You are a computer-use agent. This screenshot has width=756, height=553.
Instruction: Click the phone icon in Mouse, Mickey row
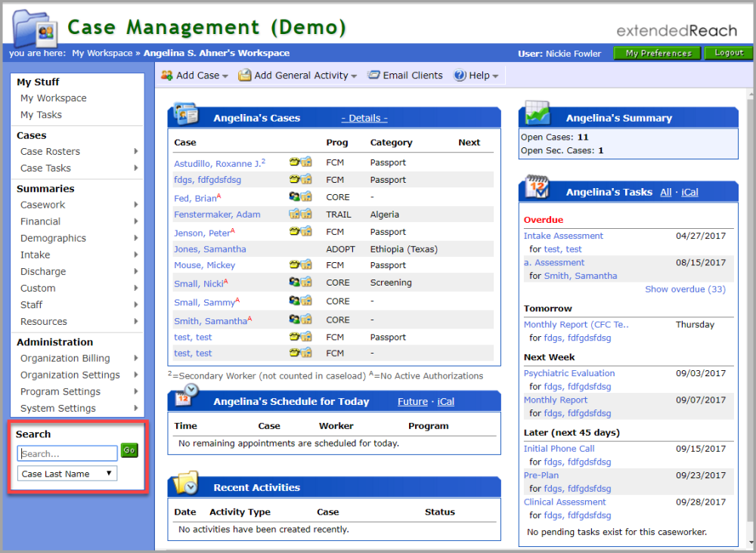(294, 264)
